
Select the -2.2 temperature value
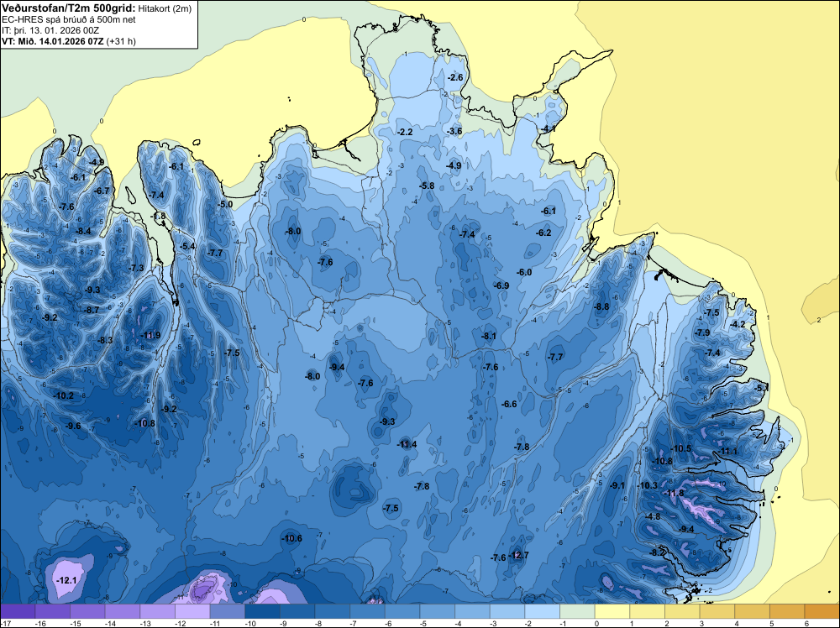click(x=405, y=133)
